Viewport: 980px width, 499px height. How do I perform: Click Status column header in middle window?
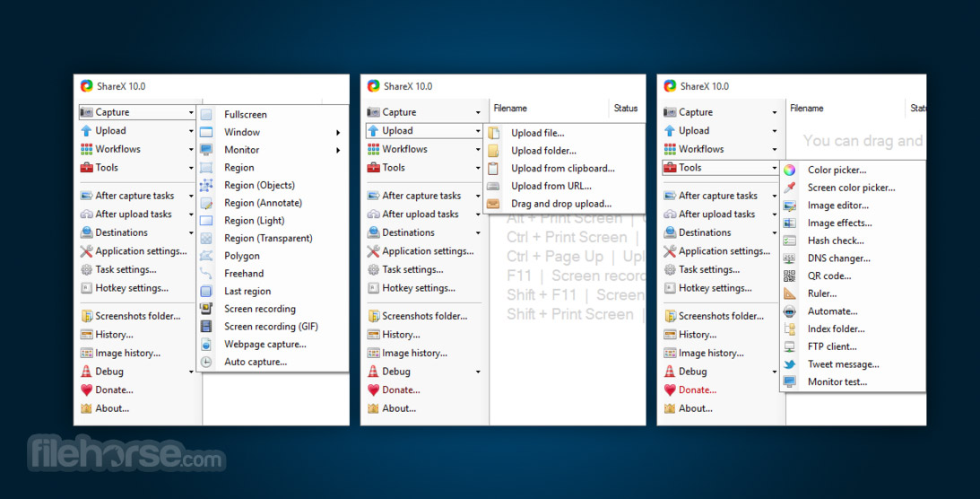coord(626,109)
